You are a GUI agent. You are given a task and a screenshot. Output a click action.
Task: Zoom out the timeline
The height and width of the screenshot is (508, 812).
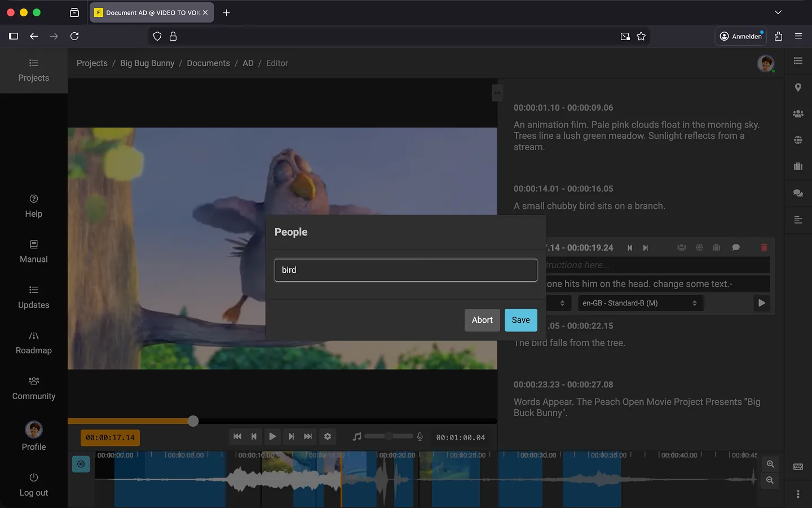(770, 480)
